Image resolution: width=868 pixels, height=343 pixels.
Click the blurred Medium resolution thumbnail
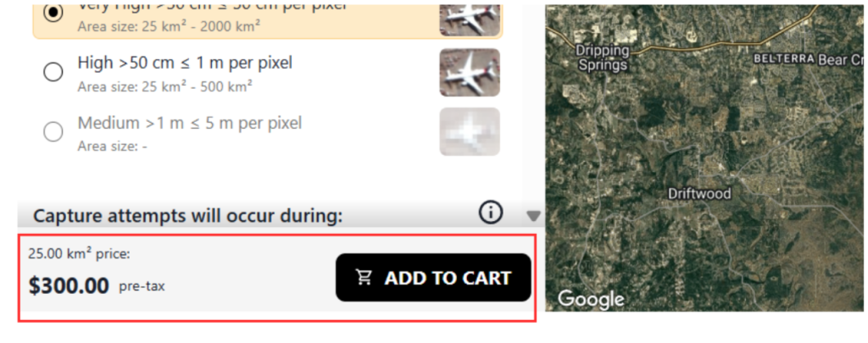470,131
